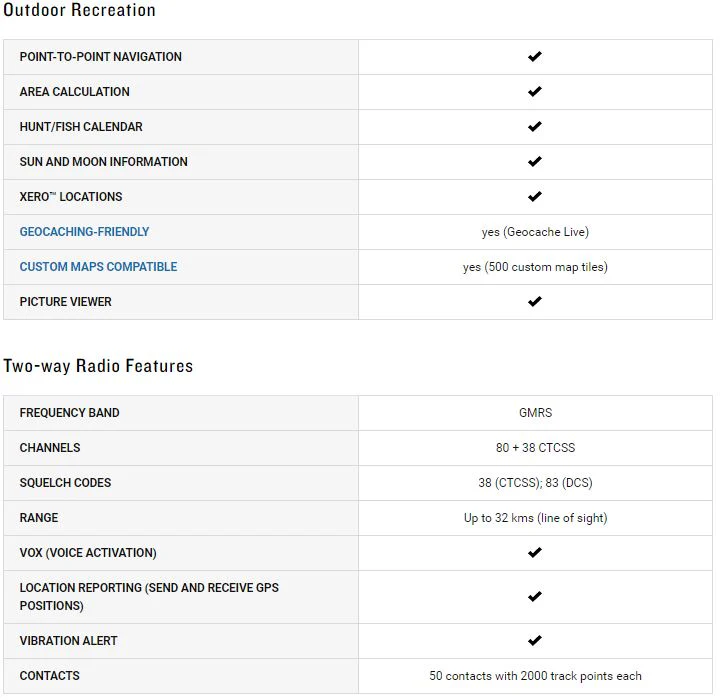Click the 500 custom map tiles text
720x700 pixels.
(541, 267)
